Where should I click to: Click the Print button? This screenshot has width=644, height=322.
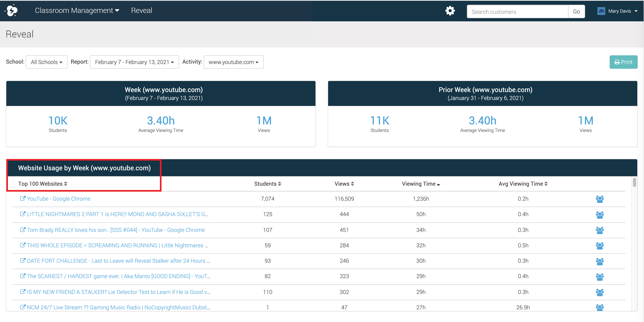pos(623,62)
